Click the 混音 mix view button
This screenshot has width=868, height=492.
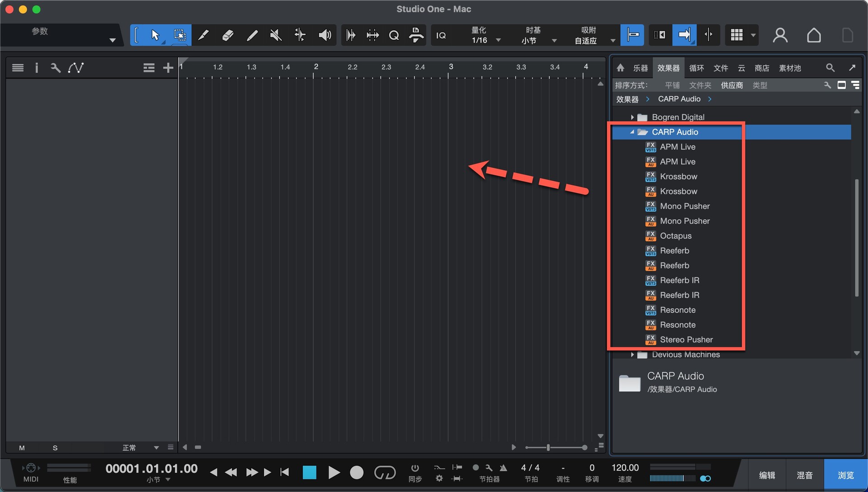pyautogui.click(x=805, y=475)
